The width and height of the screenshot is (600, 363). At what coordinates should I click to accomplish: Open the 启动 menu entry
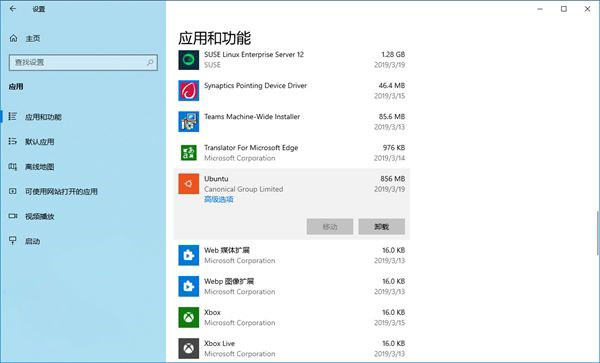tap(33, 241)
